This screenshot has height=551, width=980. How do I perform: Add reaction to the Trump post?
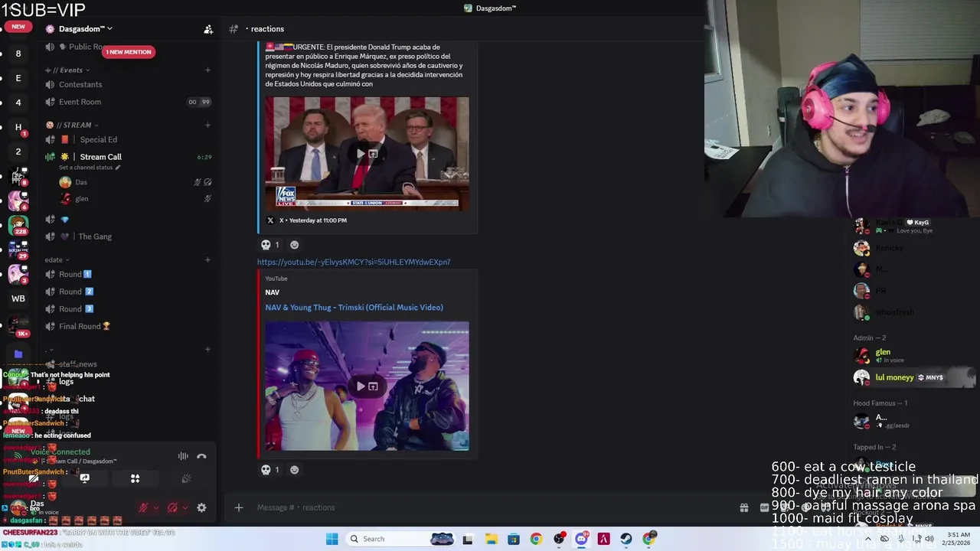click(295, 245)
